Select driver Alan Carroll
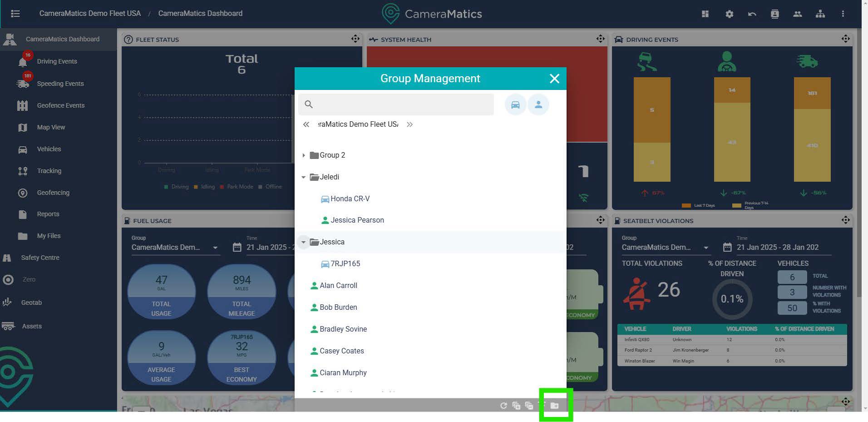The image size is (868, 422). click(x=338, y=285)
